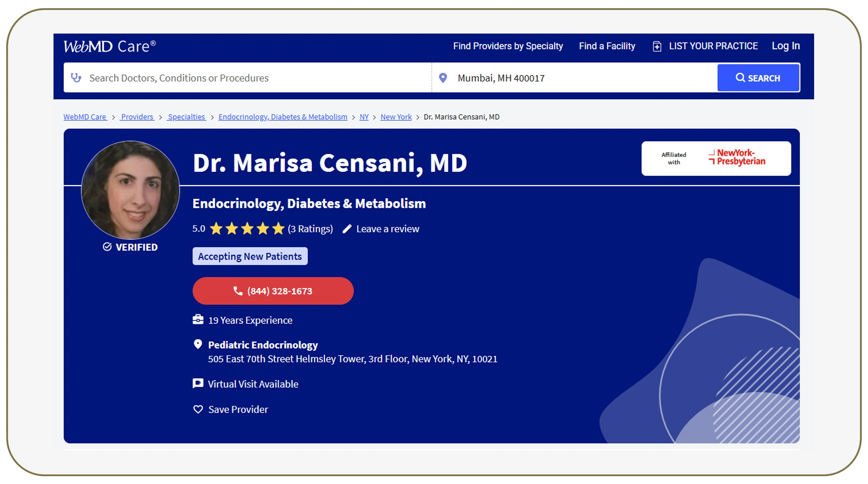The width and height of the screenshot is (868, 484).
Task: Click the heart save icon
Action: coord(198,409)
